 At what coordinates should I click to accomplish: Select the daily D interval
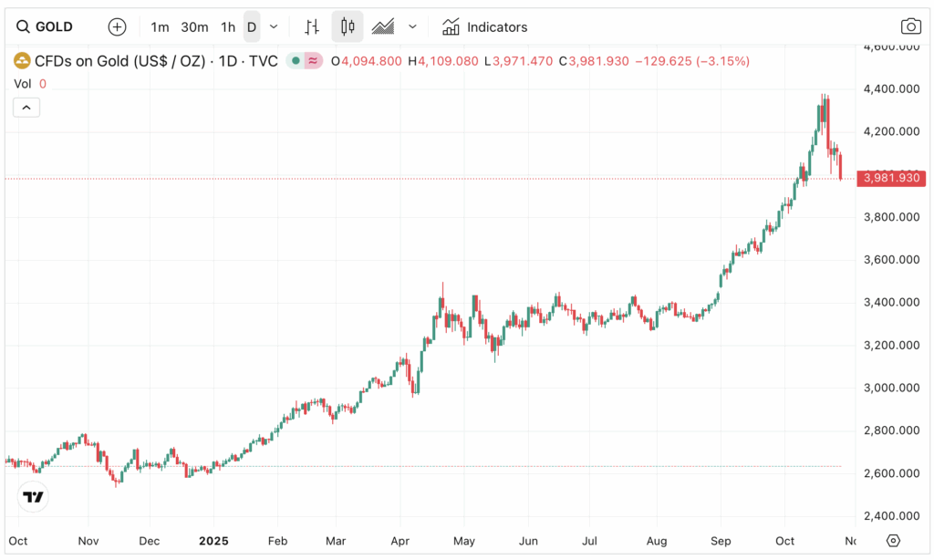point(252,26)
